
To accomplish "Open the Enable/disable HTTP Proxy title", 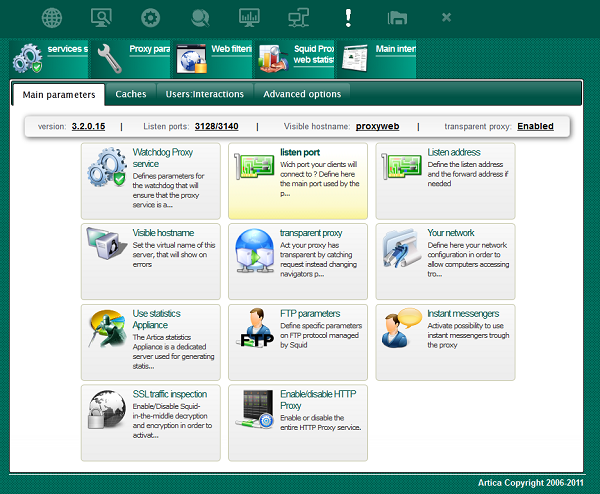I will tap(318, 400).
